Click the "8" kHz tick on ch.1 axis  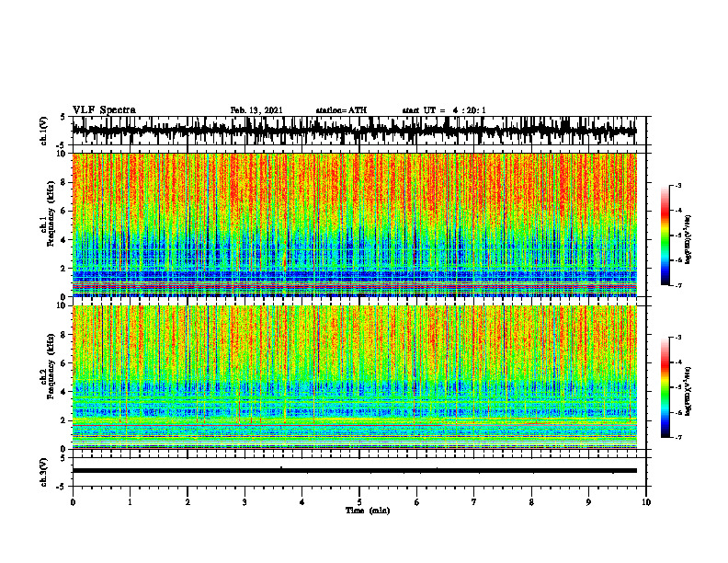[63, 182]
